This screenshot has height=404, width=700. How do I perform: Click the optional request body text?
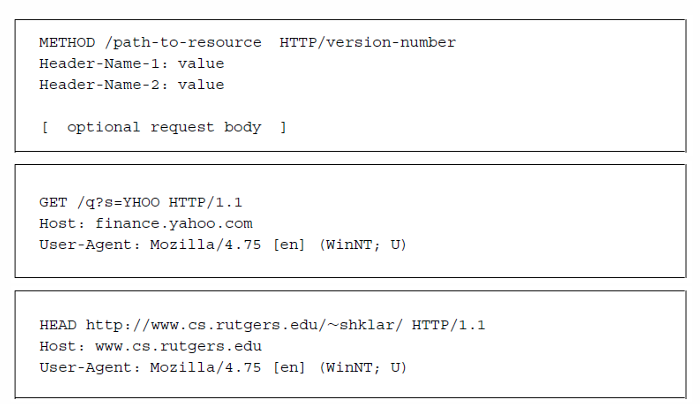coord(163,127)
